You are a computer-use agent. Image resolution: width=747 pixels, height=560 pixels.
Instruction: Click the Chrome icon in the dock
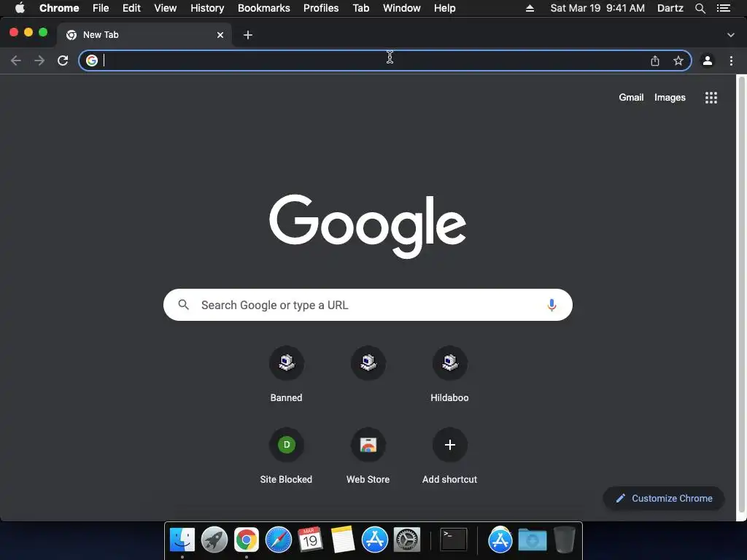pos(247,540)
